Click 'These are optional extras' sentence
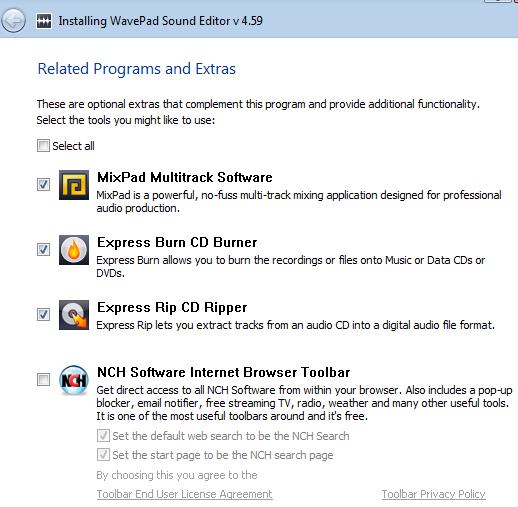 [x=258, y=104]
